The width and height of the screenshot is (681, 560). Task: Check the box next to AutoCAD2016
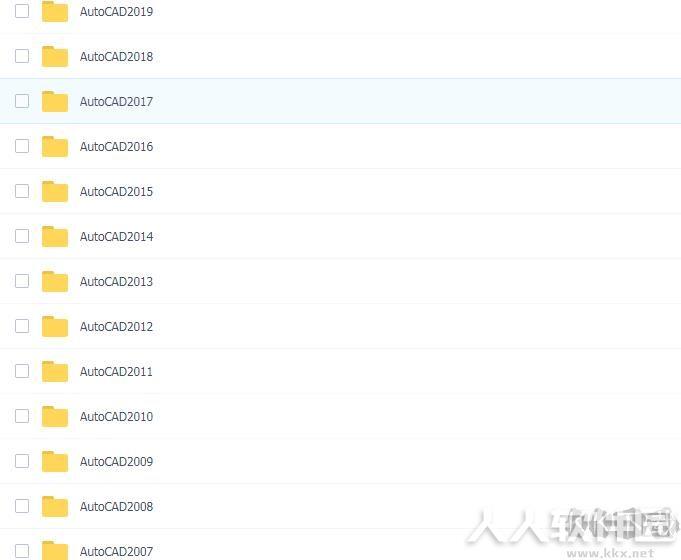22,146
